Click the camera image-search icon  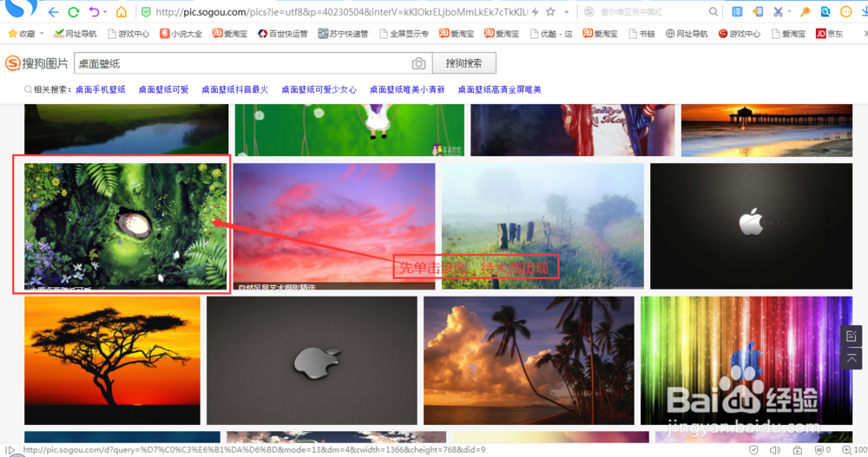418,63
